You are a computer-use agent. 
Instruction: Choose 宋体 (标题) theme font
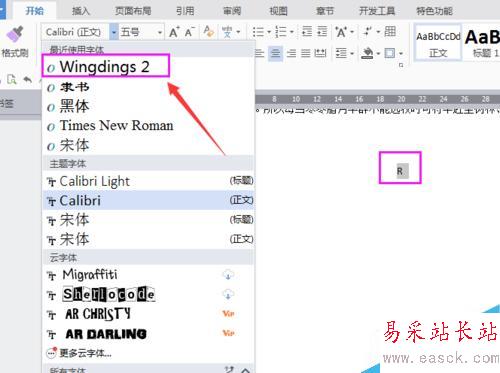[x=148, y=220]
